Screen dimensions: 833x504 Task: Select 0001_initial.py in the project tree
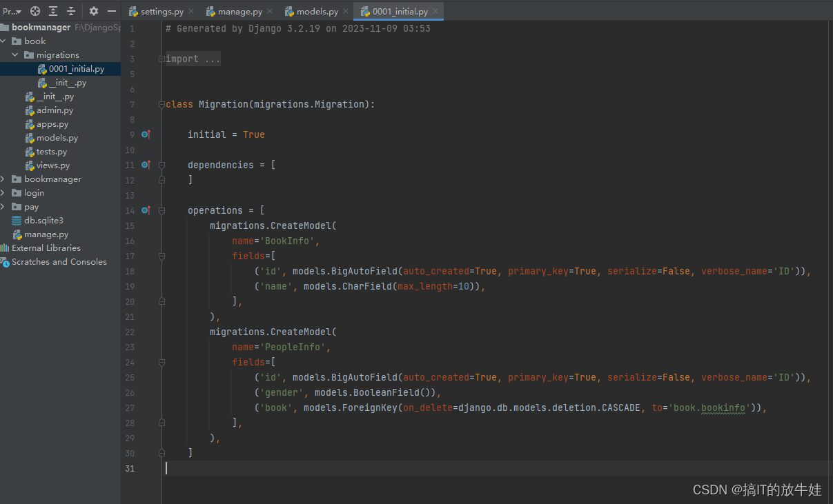pos(77,69)
